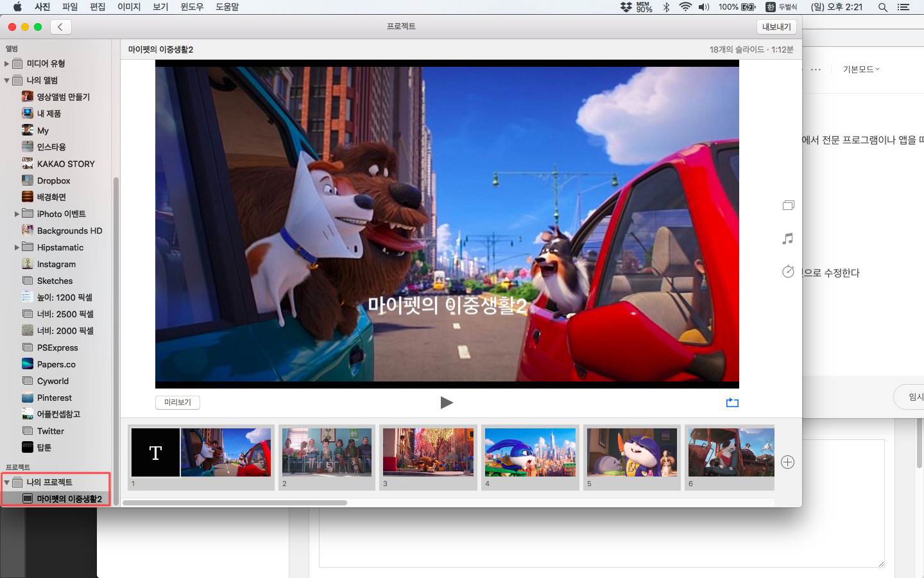
Task: Open the 기본모드 dropdown in background window
Action: pos(861,69)
